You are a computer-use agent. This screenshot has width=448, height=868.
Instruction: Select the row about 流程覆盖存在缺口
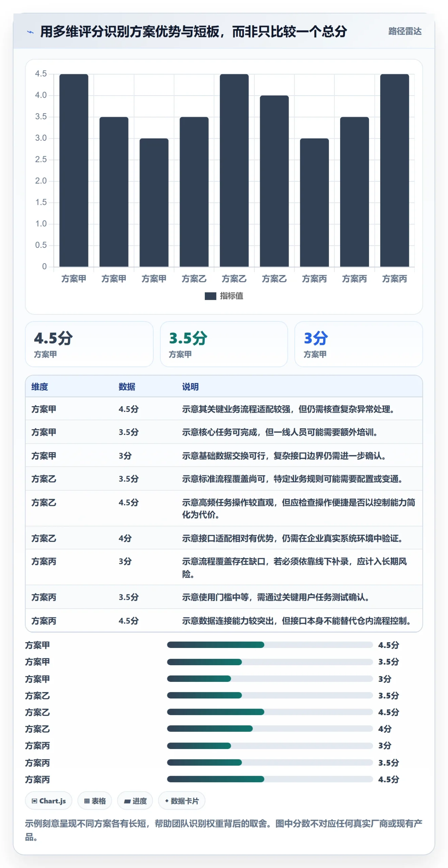click(224, 567)
